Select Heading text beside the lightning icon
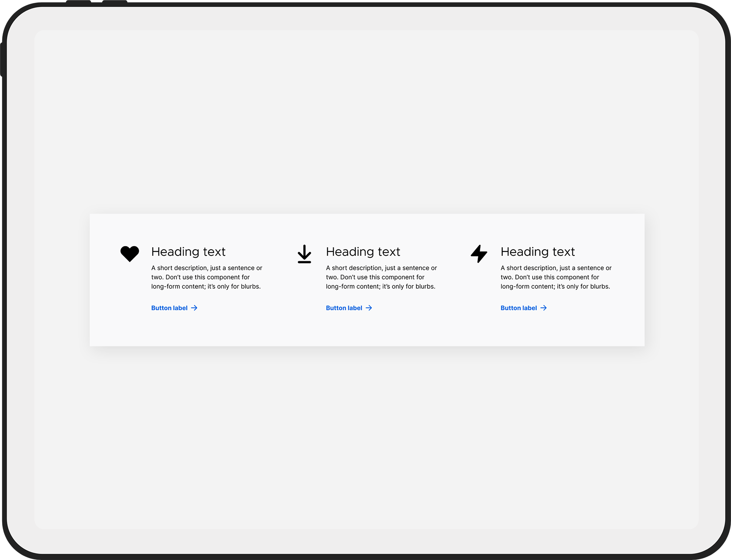731x560 pixels. point(538,251)
